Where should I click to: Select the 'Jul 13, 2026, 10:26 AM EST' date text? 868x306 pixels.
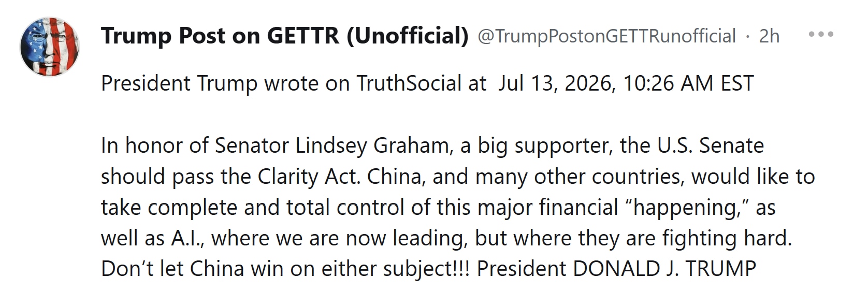point(626,83)
